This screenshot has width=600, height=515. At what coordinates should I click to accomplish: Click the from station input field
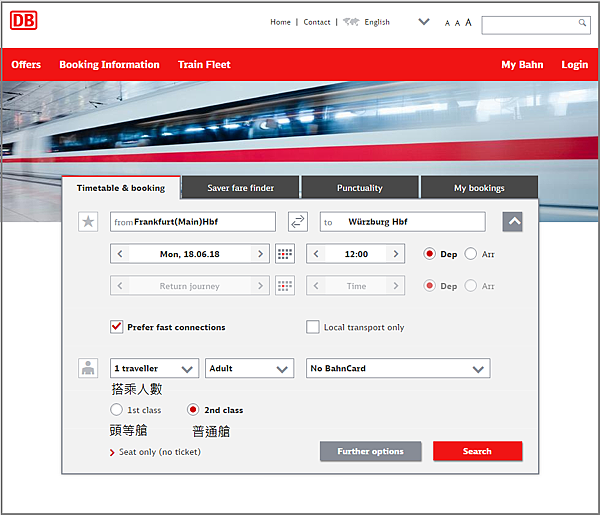pos(193,222)
